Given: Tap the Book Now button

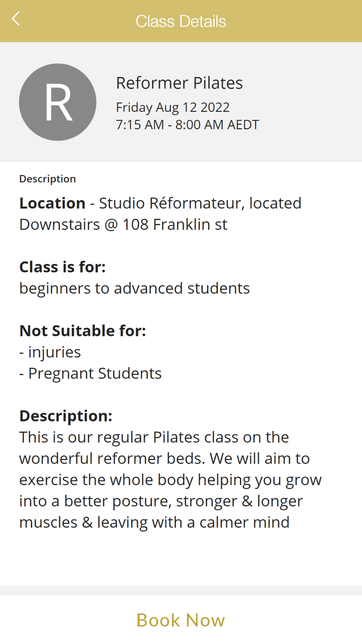Looking at the screenshot, I should pos(181,620).
